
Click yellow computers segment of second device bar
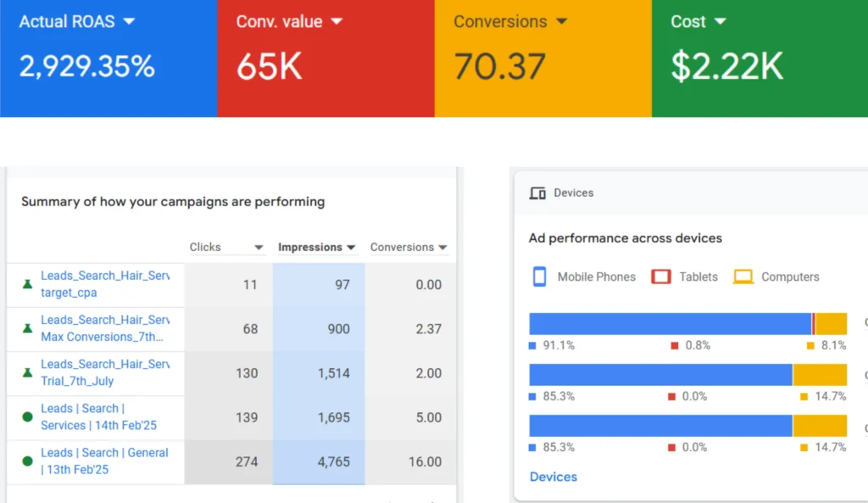click(x=820, y=375)
